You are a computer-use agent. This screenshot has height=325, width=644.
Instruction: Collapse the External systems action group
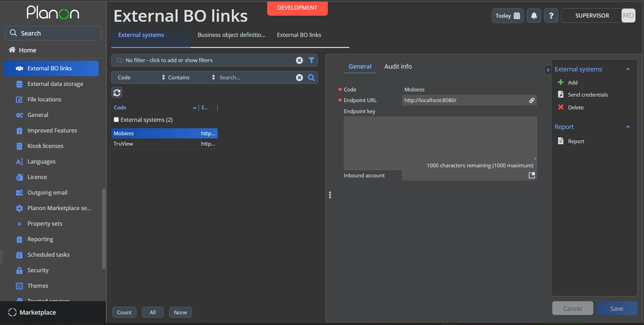[x=628, y=69]
